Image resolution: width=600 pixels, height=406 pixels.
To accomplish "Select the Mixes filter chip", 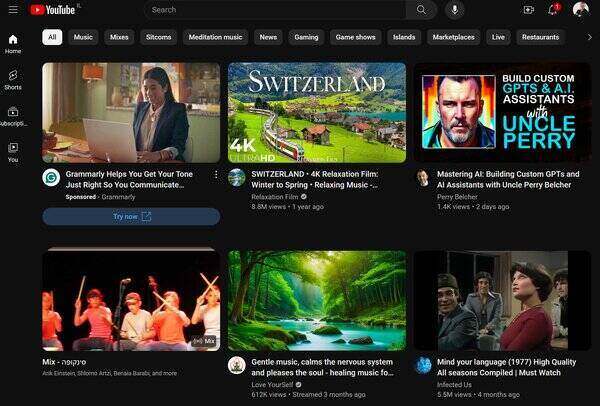I will [x=119, y=37].
